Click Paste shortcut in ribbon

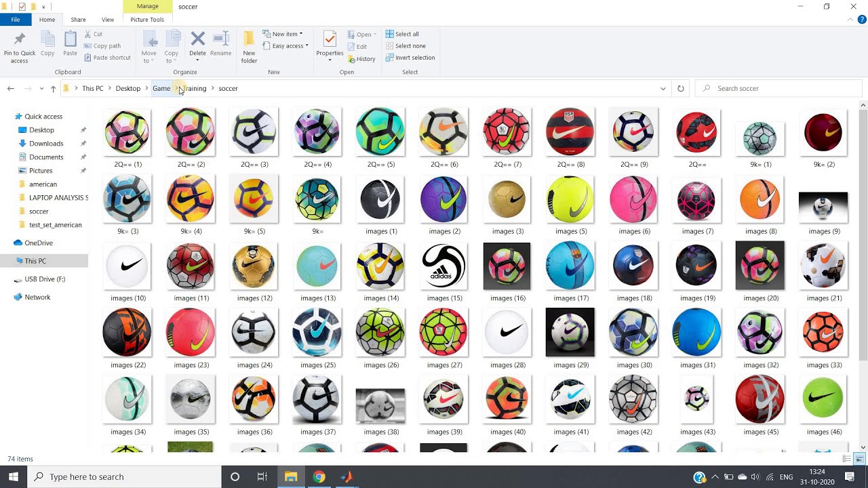click(107, 58)
